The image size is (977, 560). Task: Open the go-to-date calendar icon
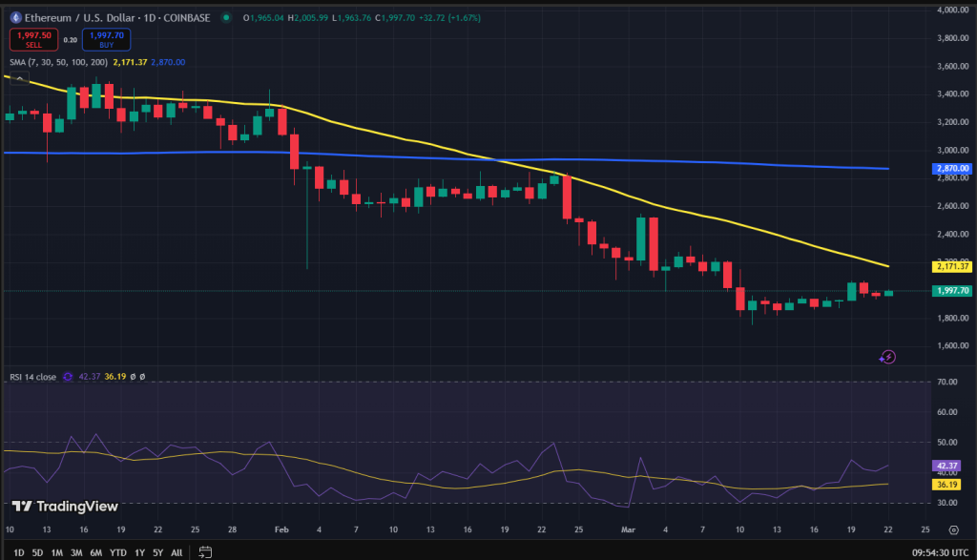(205, 552)
